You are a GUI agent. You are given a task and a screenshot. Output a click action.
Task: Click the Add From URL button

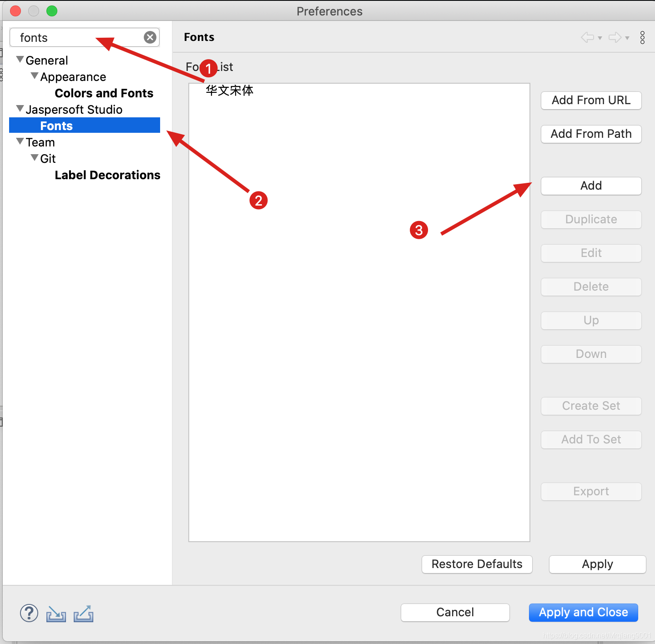coord(591,101)
